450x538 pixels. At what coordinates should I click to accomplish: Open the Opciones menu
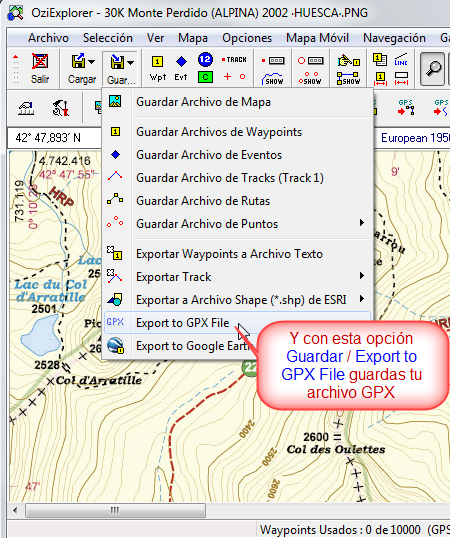pyautogui.click(x=247, y=38)
